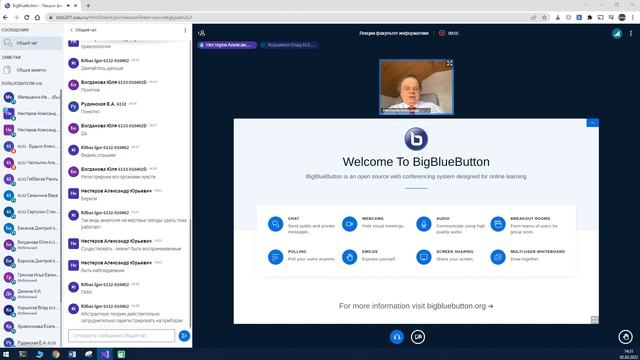Screen dimensions: 640x360
Task: Open the terminal icon on the taskbar
Action: 22,354
